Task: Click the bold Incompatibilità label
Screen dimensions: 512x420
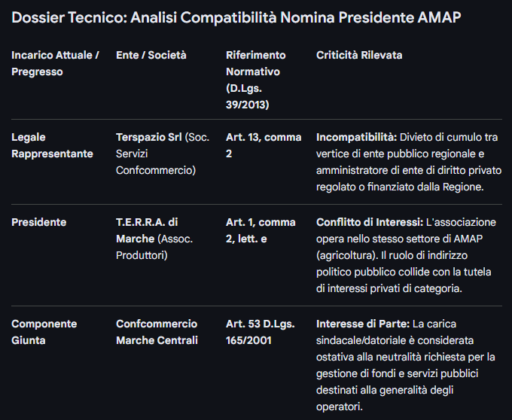Action: coord(356,137)
